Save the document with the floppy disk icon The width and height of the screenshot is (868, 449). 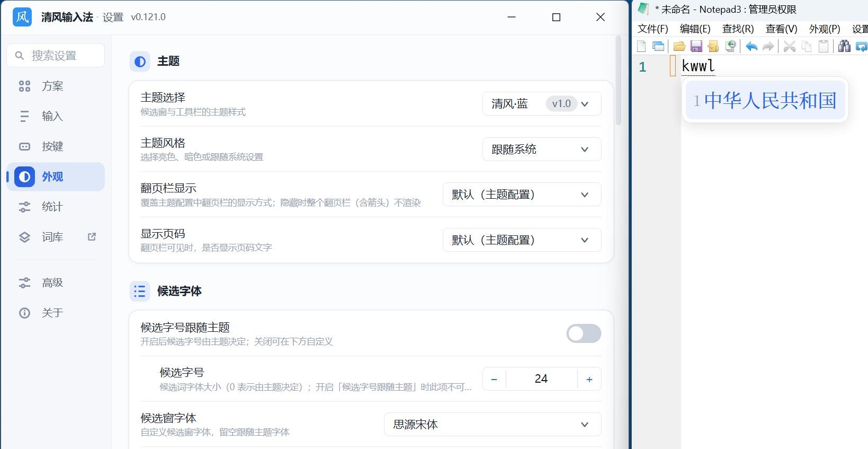tap(696, 47)
